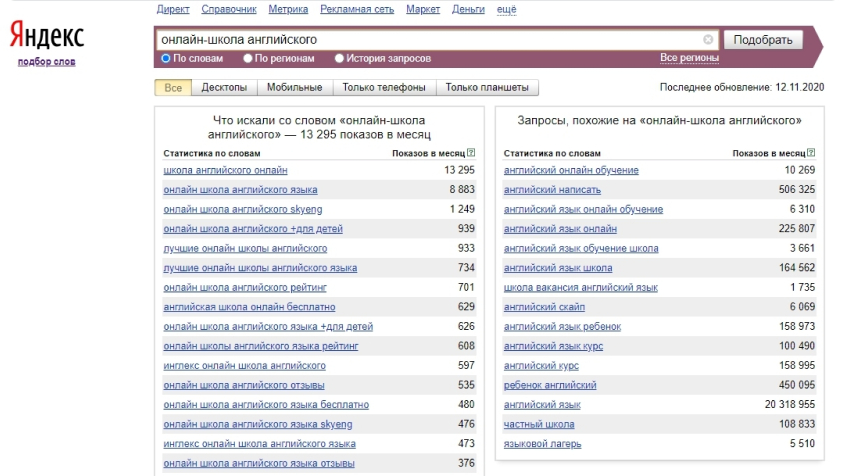Select the 'По регионам' radio option

[248, 58]
